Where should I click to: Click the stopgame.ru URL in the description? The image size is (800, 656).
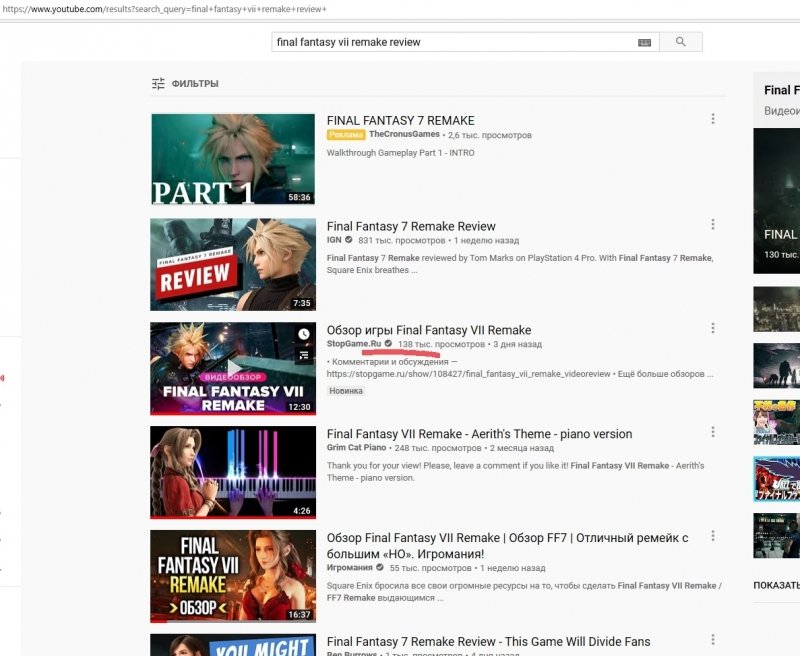[x=468, y=374]
